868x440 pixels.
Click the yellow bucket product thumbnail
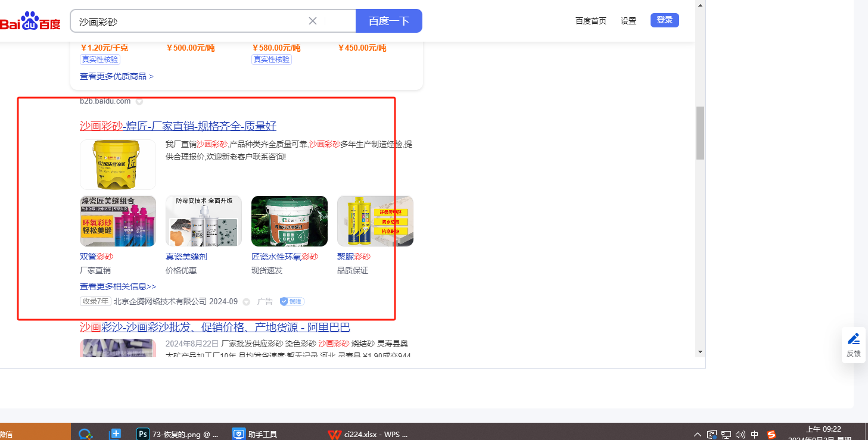tap(118, 164)
